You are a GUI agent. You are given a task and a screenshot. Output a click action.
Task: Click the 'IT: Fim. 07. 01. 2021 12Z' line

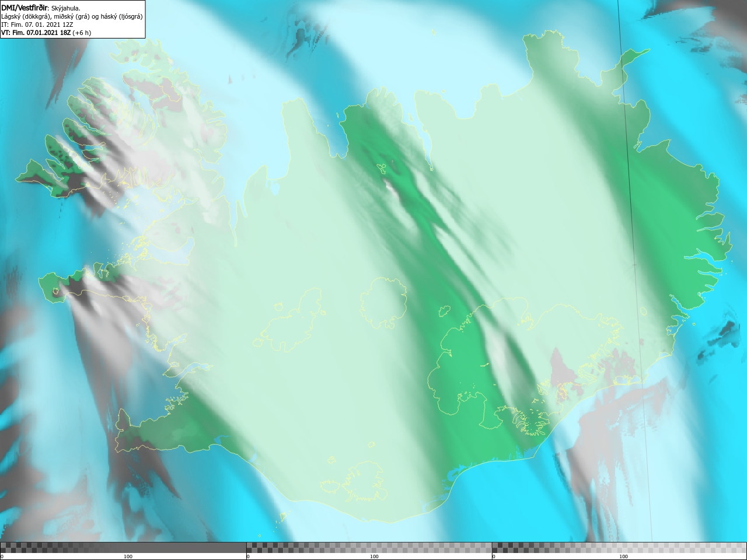coord(37,24)
